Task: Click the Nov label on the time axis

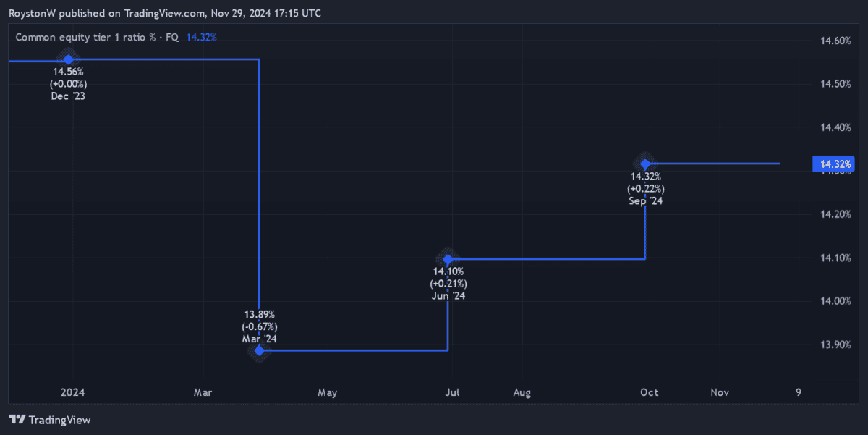Action: pyautogui.click(x=719, y=392)
